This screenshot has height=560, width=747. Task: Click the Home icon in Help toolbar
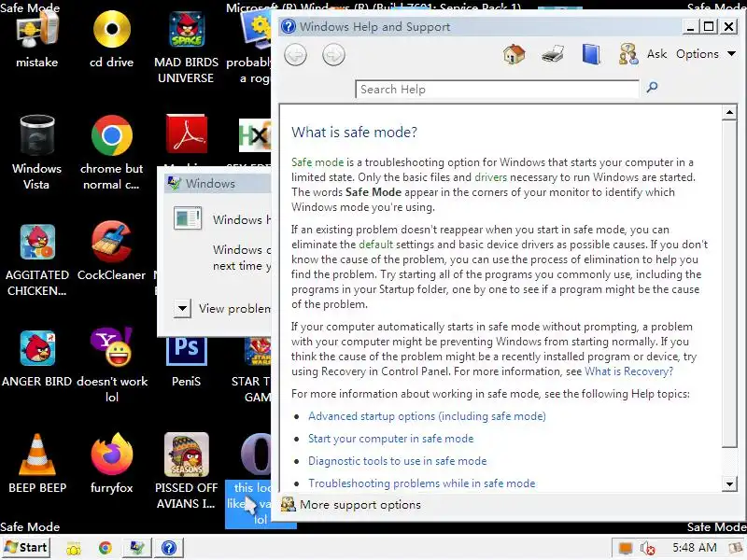coord(514,54)
